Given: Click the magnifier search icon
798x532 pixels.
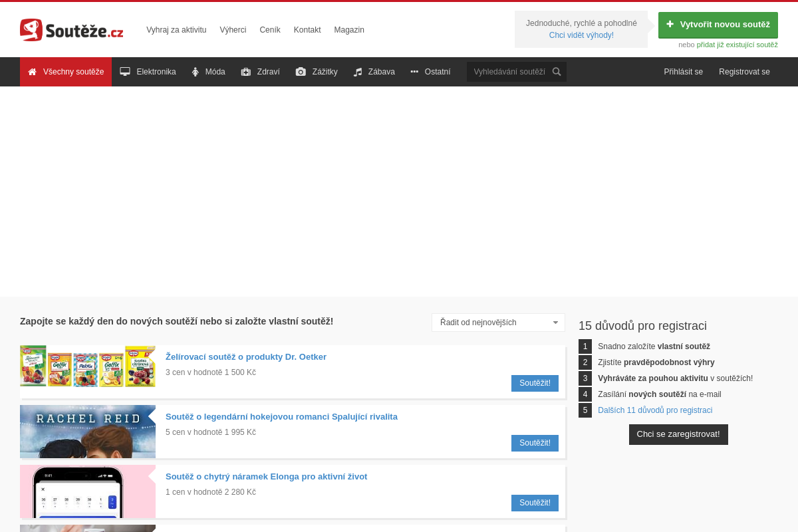Looking at the screenshot, I should click(557, 72).
